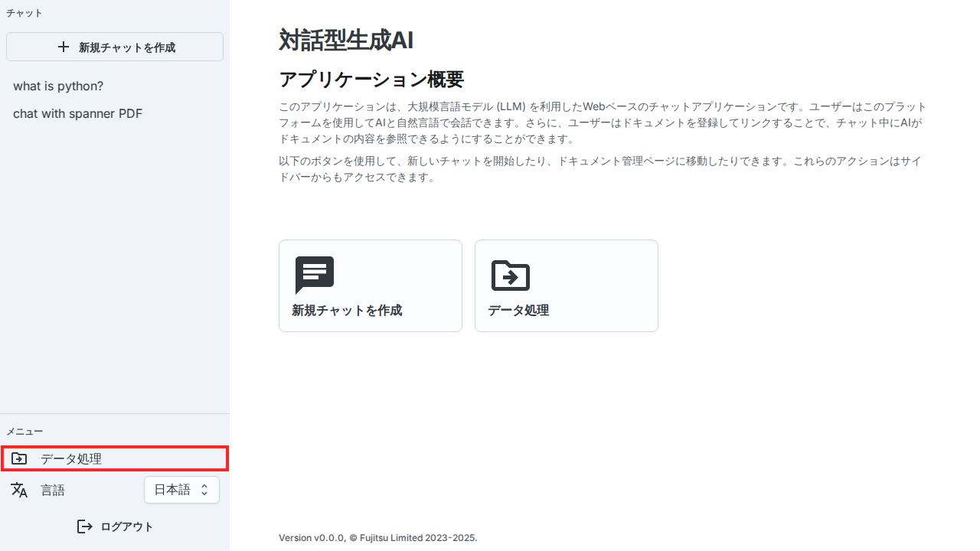Click the 新規チャットを作成 card
The width and height of the screenshot is (980, 551).
tap(371, 285)
